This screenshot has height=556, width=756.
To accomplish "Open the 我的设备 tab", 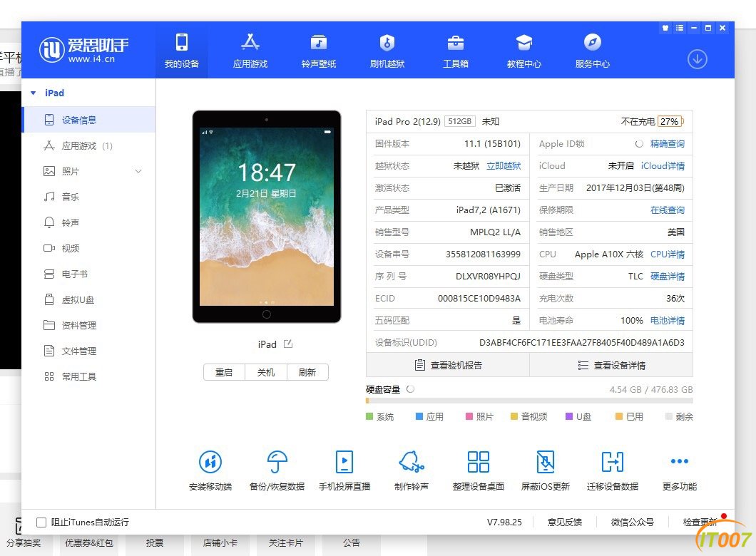I will pyautogui.click(x=182, y=50).
